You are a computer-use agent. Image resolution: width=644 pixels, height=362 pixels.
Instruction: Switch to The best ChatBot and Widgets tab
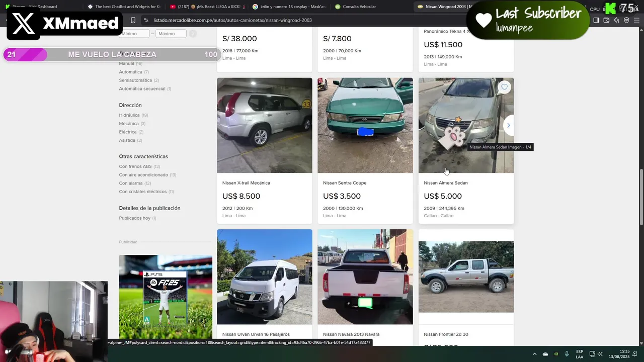point(123,7)
